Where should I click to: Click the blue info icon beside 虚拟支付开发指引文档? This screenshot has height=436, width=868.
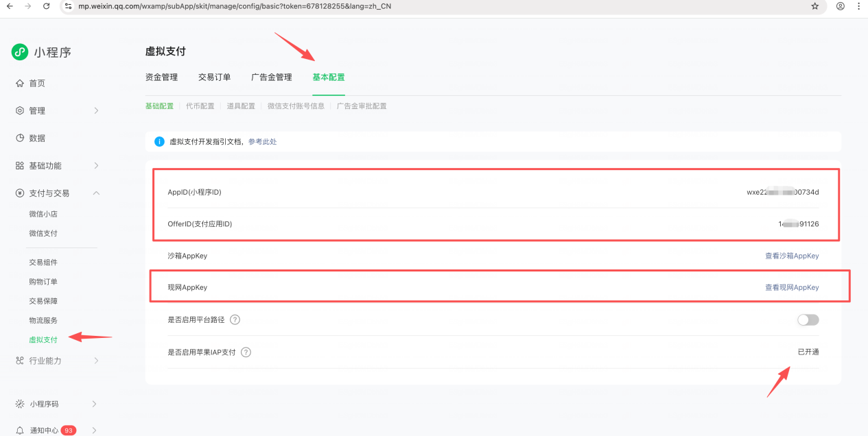(159, 142)
